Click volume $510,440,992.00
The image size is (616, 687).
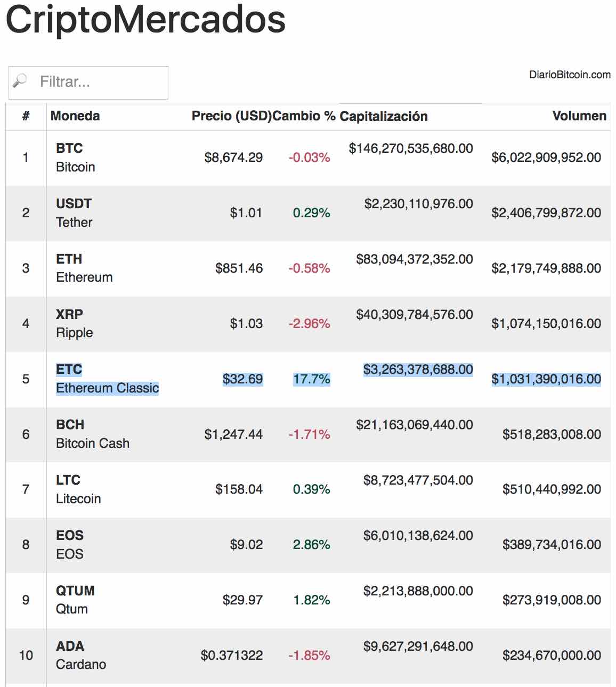552,489
